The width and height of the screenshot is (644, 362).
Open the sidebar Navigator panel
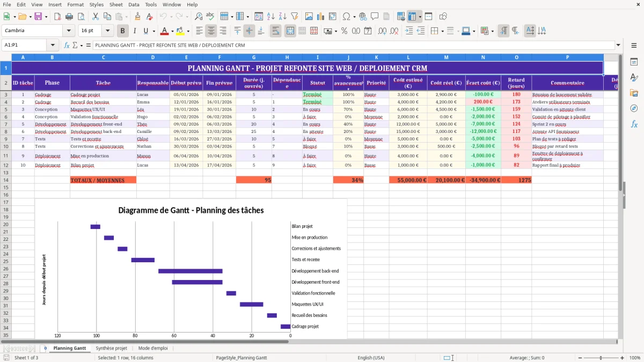pos(634,108)
